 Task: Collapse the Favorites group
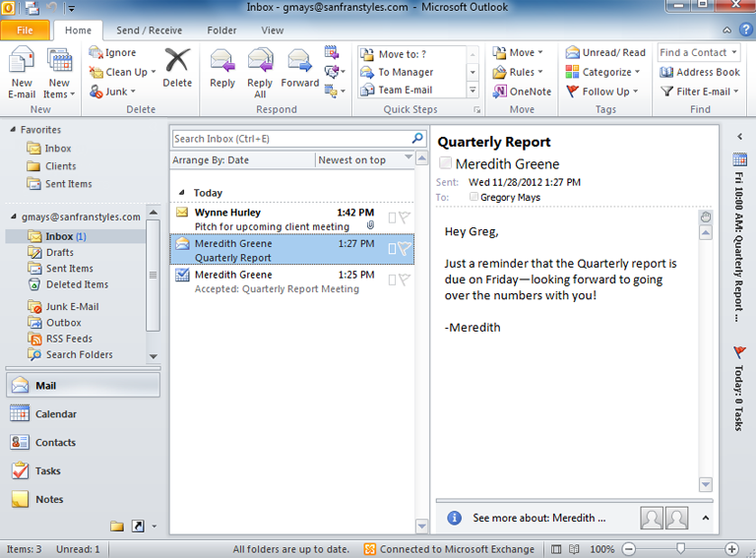(x=13, y=129)
